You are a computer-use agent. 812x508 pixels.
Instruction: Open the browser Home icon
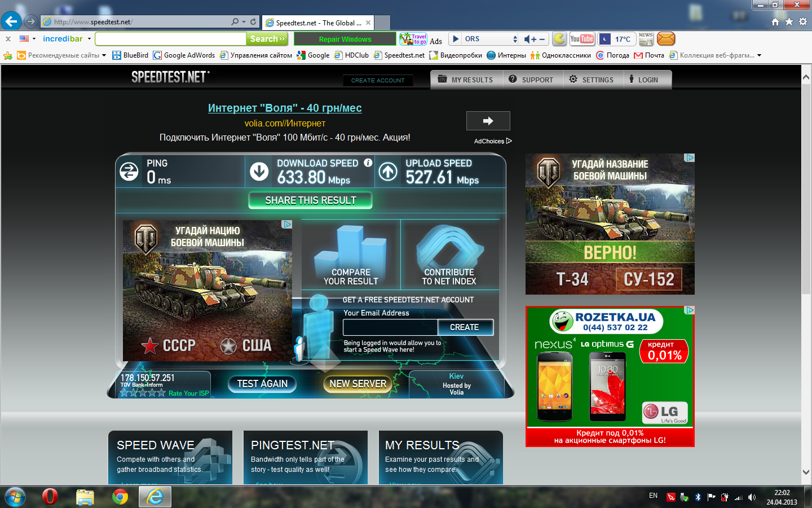pyautogui.click(x=775, y=21)
